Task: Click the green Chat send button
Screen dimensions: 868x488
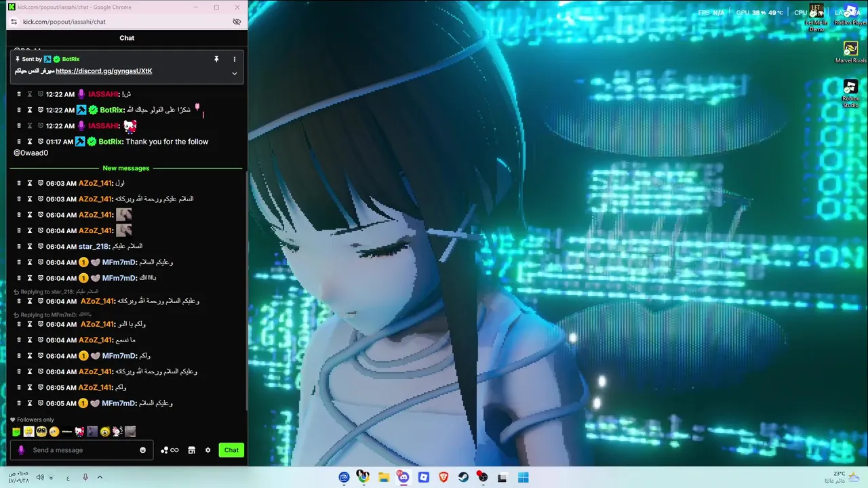Action: point(231,450)
